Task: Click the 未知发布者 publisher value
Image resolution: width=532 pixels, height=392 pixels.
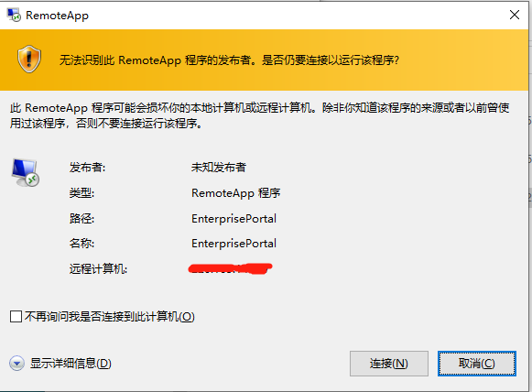Action: coord(219,167)
